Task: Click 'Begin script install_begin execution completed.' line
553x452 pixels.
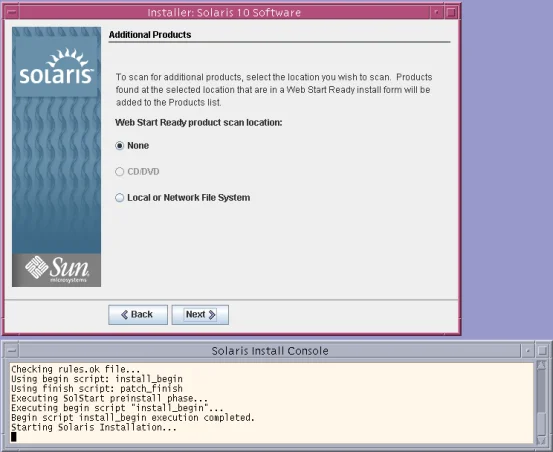Action: coord(133,418)
